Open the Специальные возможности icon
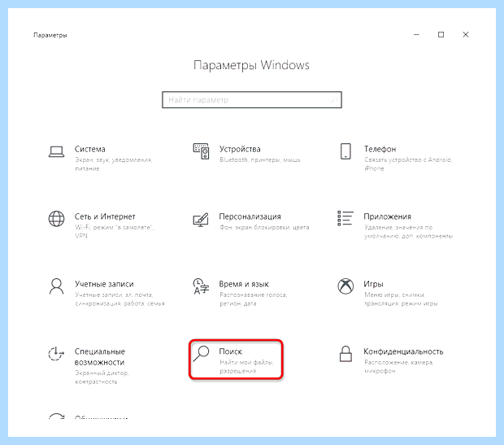Image resolution: width=504 pixels, height=445 pixels. pos(56,354)
